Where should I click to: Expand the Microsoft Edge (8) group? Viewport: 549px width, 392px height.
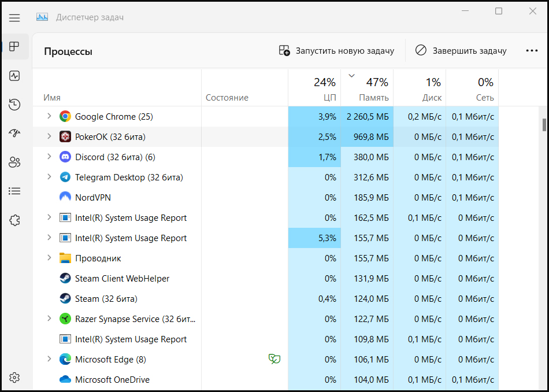[x=49, y=360]
